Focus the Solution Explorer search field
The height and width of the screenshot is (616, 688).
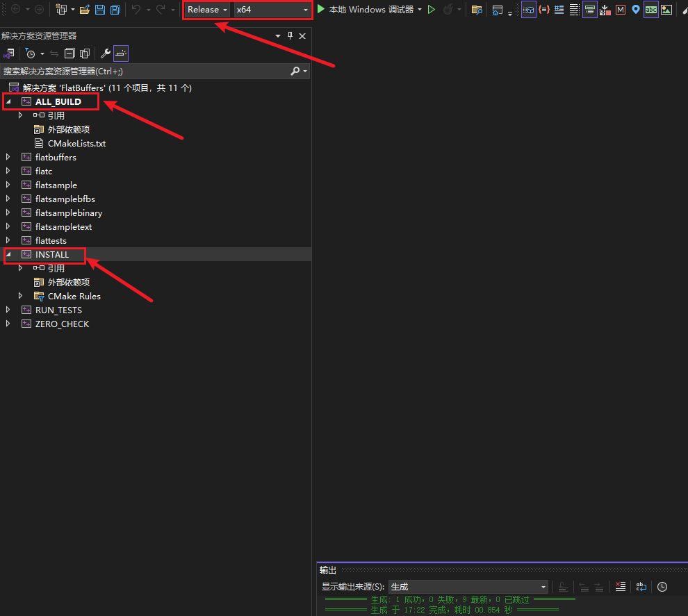[x=145, y=71]
